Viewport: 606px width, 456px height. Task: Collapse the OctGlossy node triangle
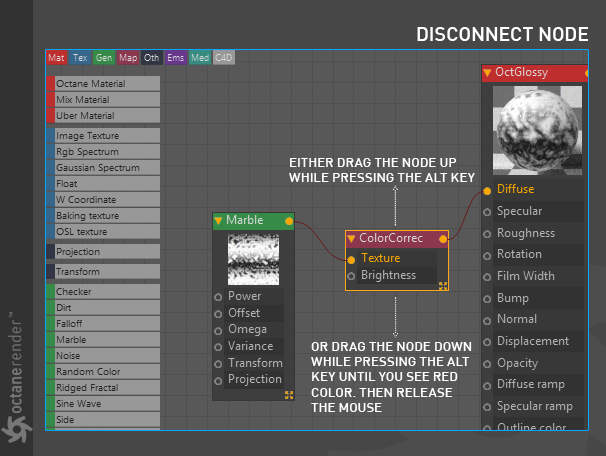pyautogui.click(x=487, y=73)
